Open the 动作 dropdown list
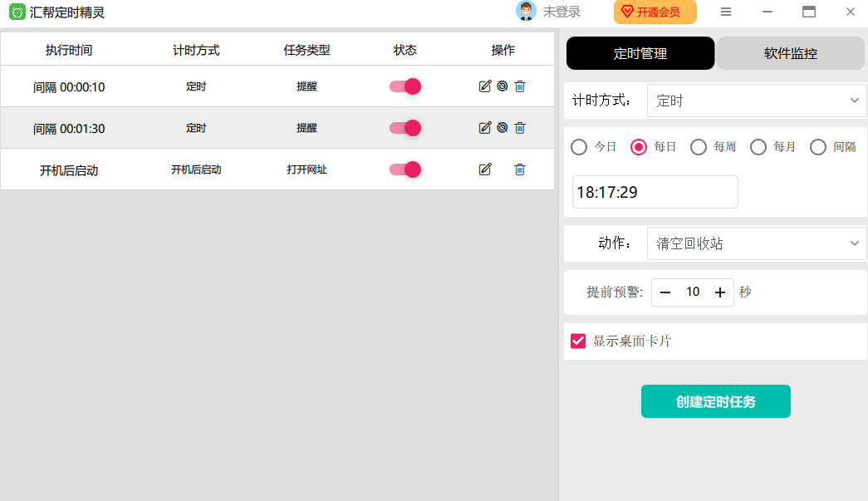This screenshot has height=501, width=868. click(756, 243)
